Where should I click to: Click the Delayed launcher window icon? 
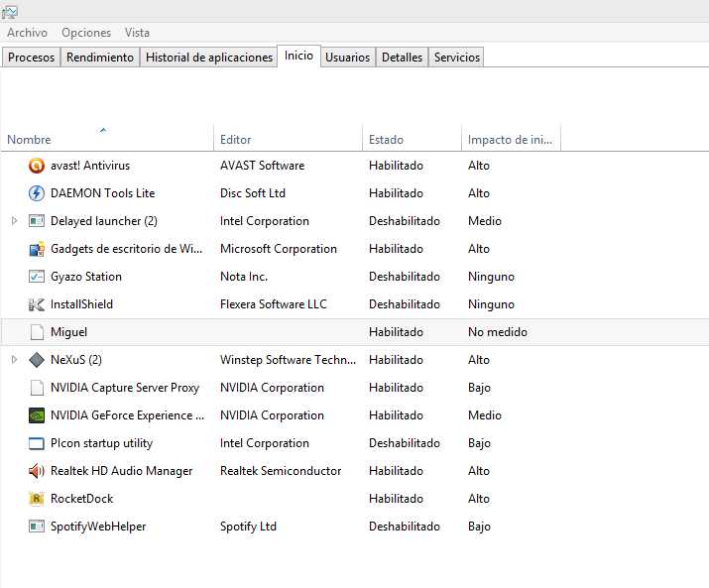coord(36,221)
